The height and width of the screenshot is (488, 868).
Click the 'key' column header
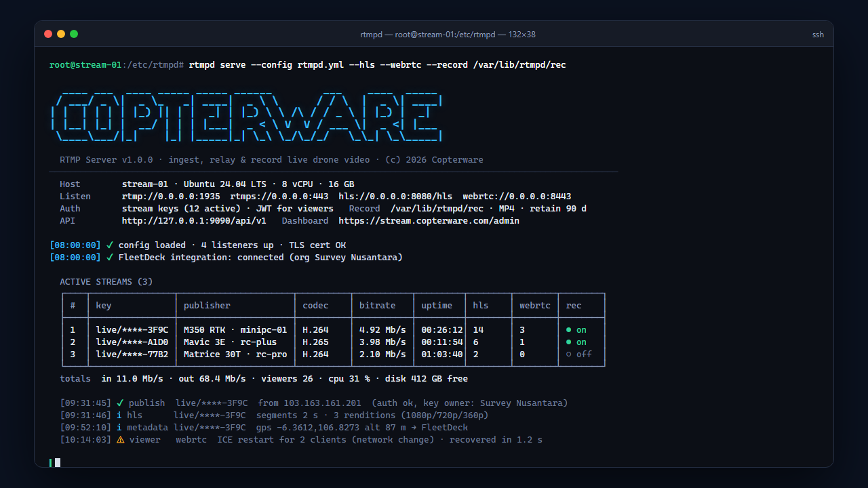tap(104, 306)
